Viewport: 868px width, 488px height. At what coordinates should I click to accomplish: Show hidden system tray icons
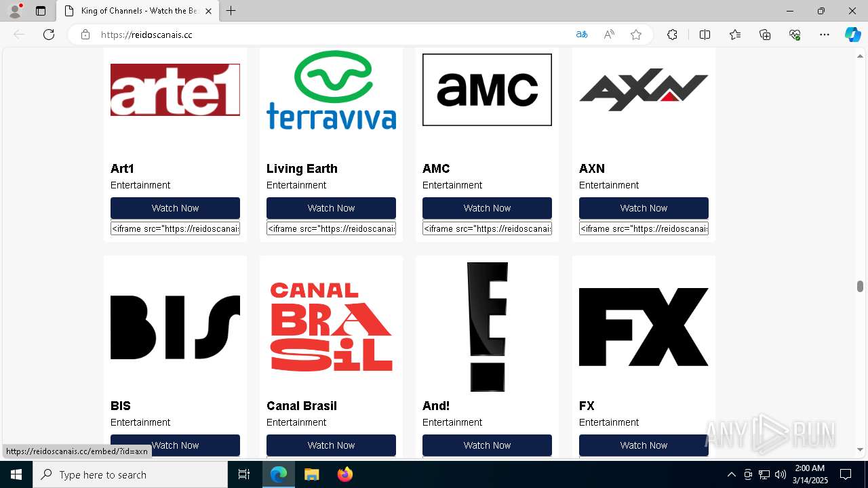click(x=731, y=474)
